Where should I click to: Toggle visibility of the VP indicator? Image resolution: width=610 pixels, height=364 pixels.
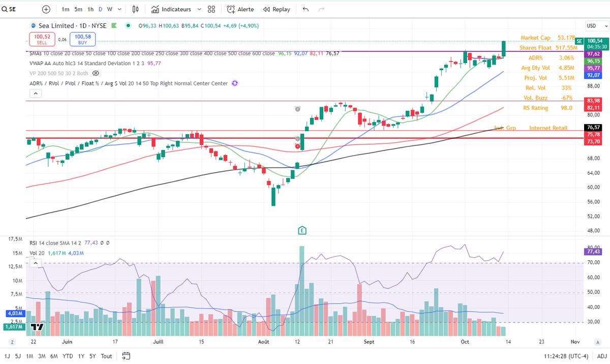click(x=95, y=73)
